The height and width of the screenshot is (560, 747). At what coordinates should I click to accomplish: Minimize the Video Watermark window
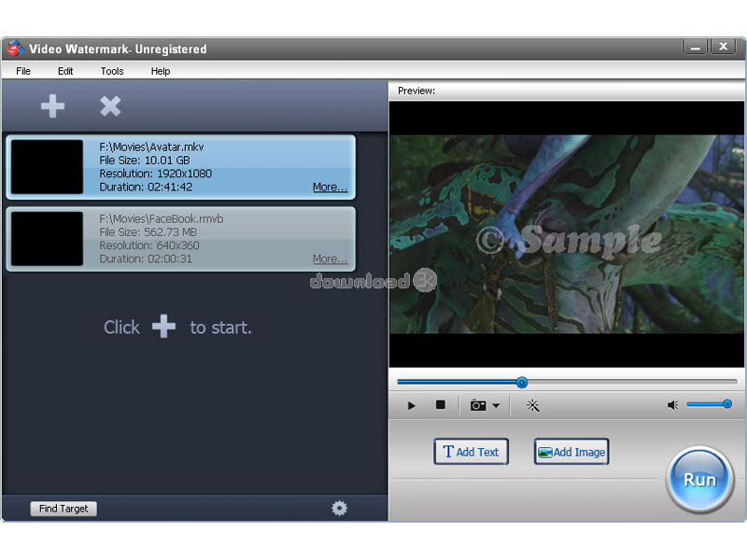tap(696, 48)
